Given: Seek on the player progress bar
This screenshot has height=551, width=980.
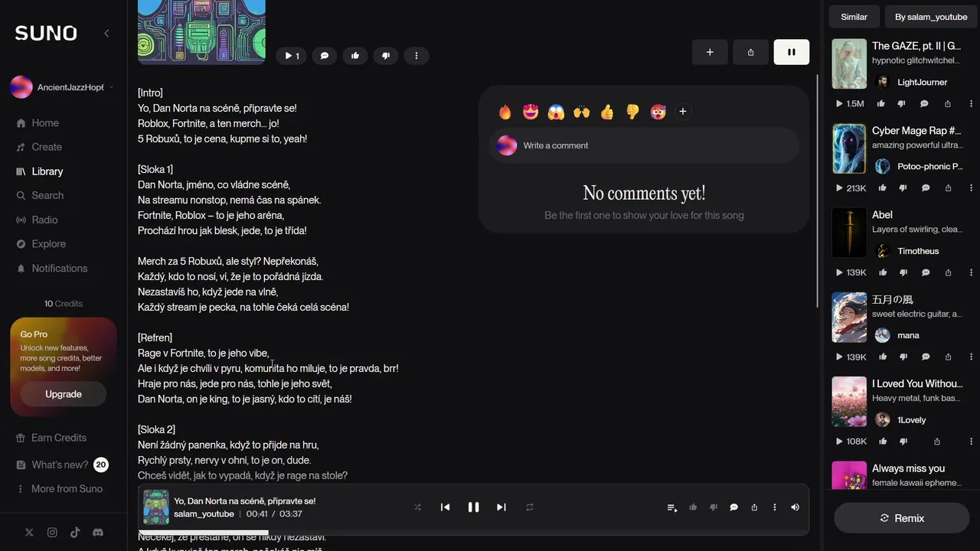Looking at the screenshot, I should 473,532.
